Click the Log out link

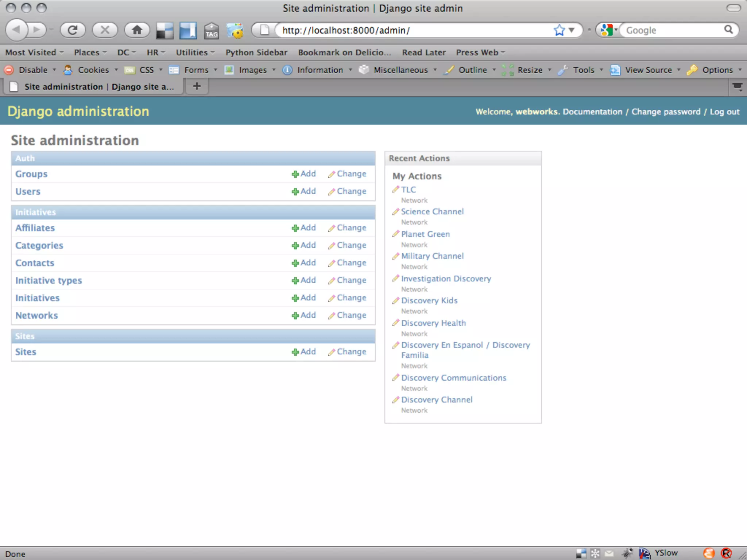click(x=724, y=112)
